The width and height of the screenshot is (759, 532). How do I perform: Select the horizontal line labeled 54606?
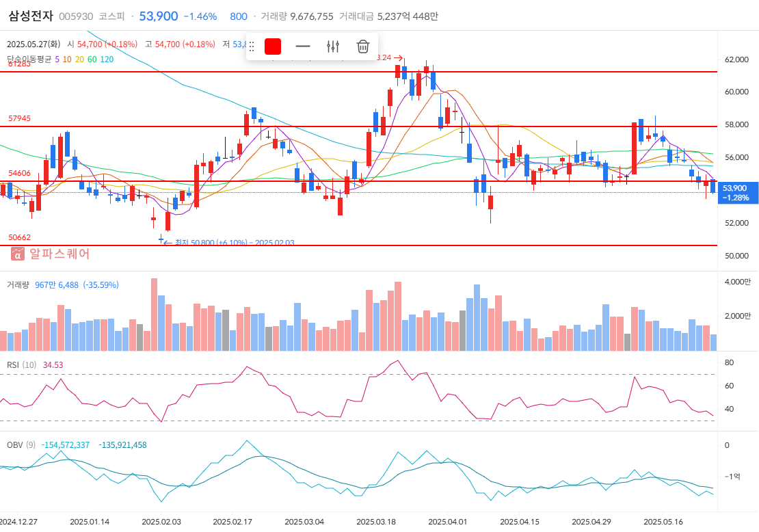(x=358, y=181)
